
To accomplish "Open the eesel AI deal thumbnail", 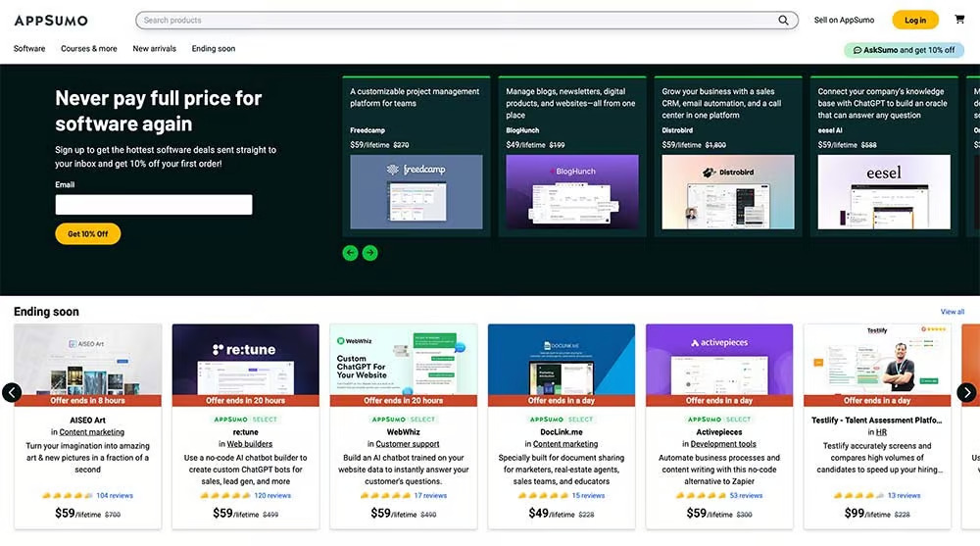I will pyautogui.click(x=884, y=192).
